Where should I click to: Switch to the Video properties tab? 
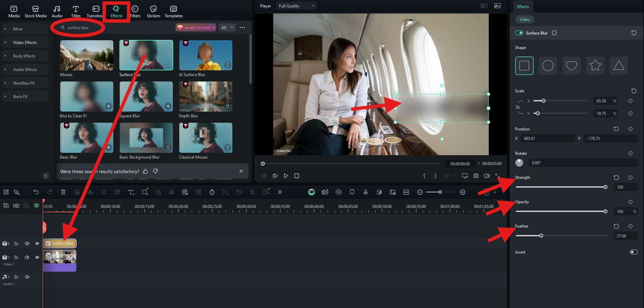click(x=524, y=20)
